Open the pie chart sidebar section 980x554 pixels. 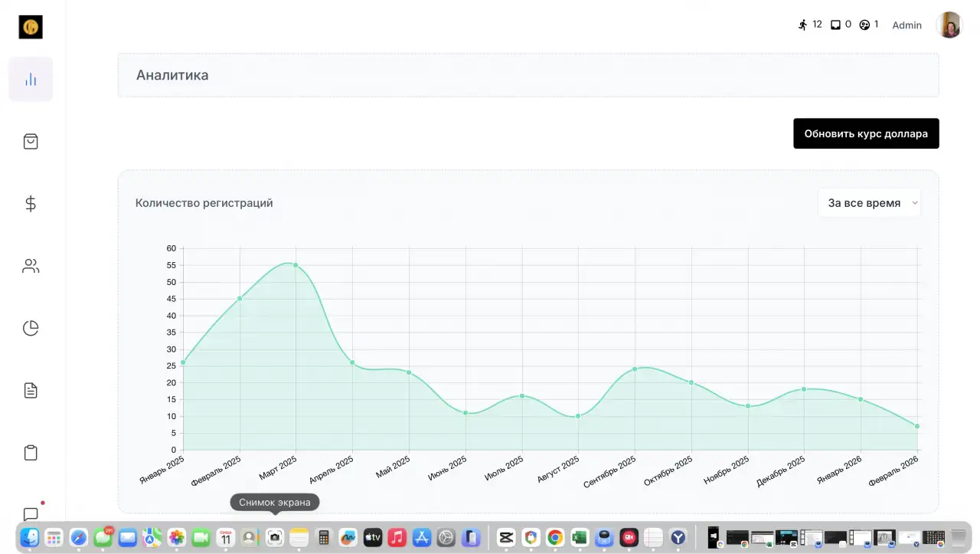point(31,329)
